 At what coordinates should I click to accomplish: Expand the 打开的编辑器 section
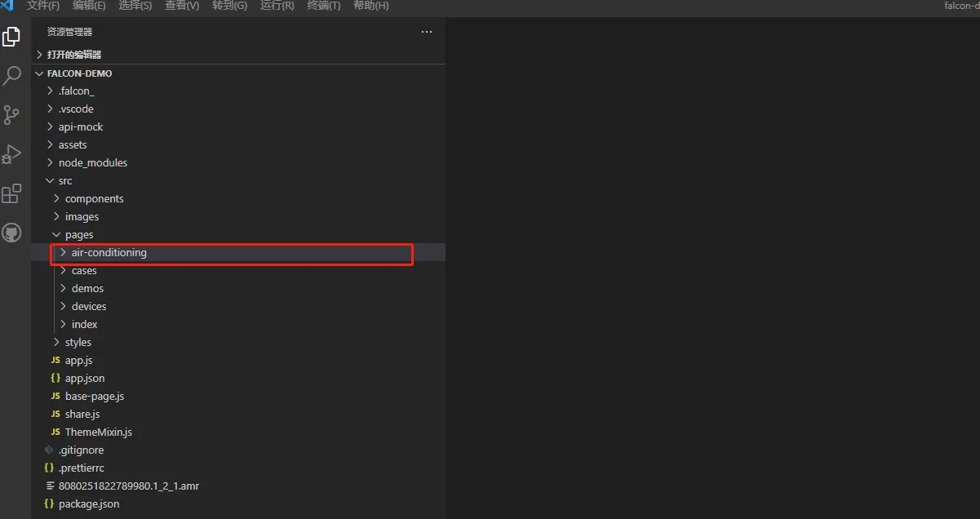[238, 55]
